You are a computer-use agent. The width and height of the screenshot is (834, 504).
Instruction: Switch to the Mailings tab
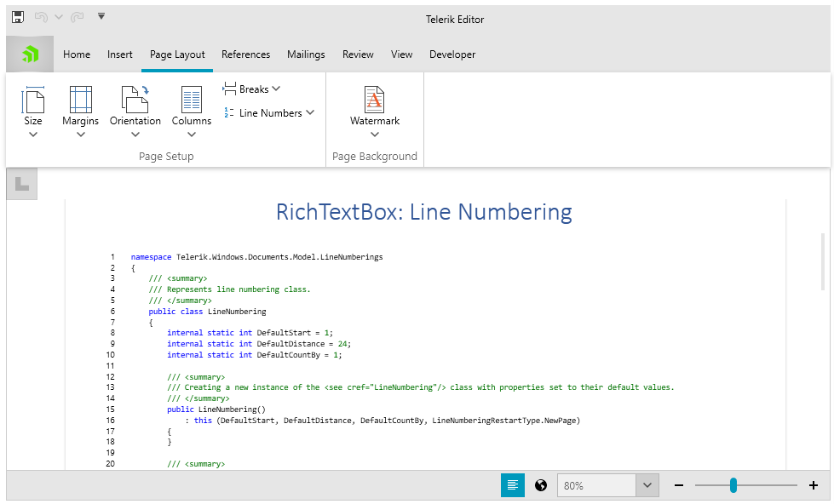(x=306, y=54)
